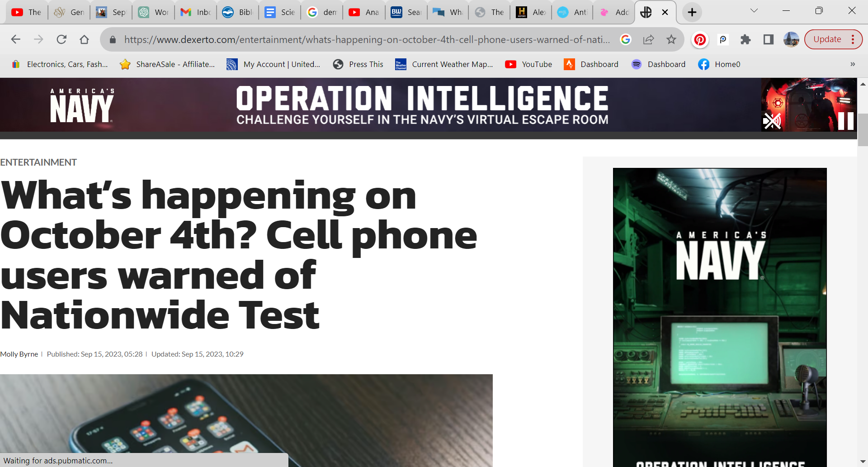Open the Molly Byrne author link

[19, 354]
